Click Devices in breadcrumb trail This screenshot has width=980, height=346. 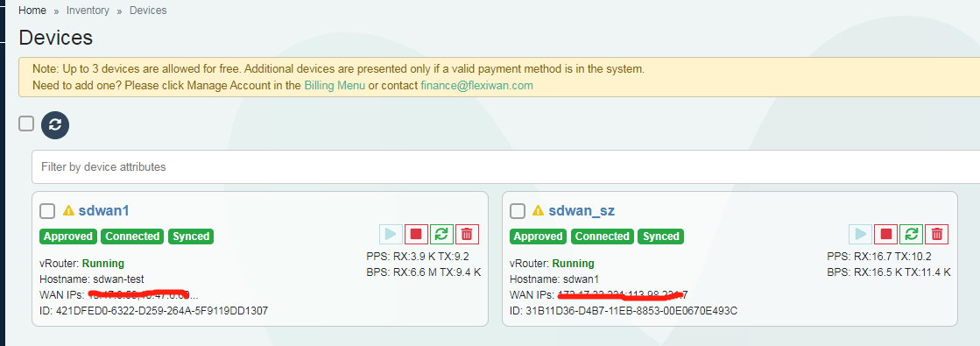click(x=148, y=10)
